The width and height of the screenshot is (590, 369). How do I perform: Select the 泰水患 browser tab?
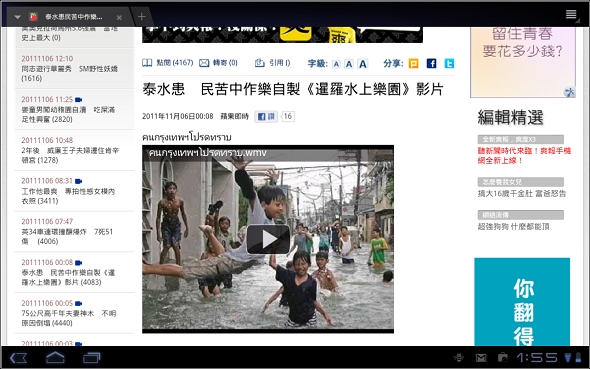(73, 17)
